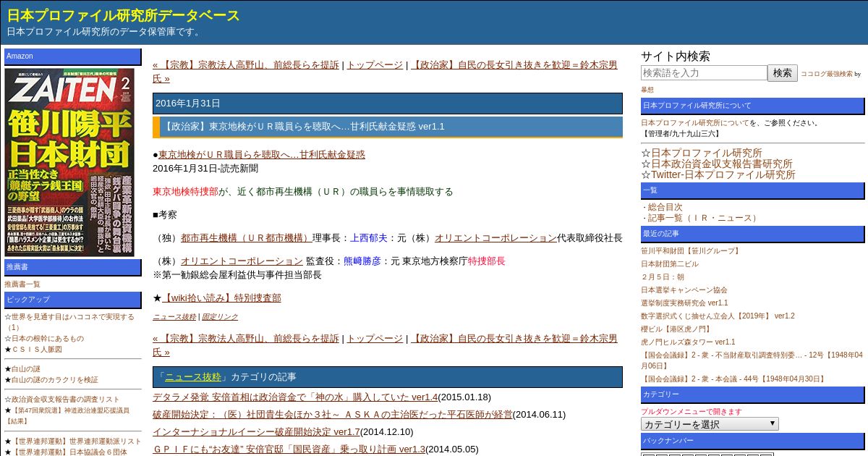Click the 固定リンク permalink
868x456 pixels.
pyautogui.click(x=220, y=317)
